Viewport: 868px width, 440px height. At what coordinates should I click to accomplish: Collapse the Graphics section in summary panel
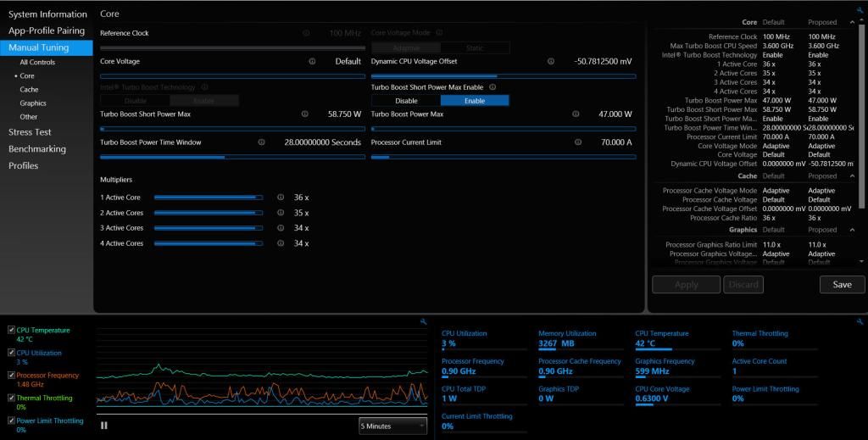point(852,230)
